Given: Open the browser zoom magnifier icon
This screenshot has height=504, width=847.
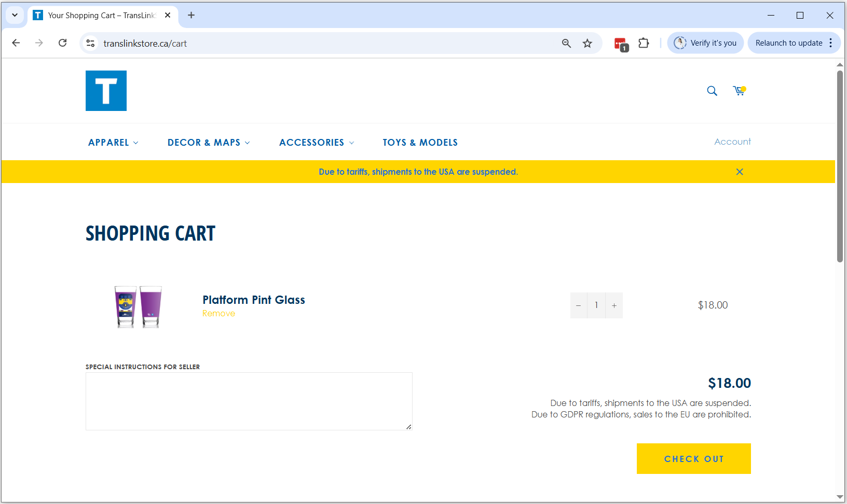Looking at the screenshot, I should pyautogui.click(x=566, y=44).
